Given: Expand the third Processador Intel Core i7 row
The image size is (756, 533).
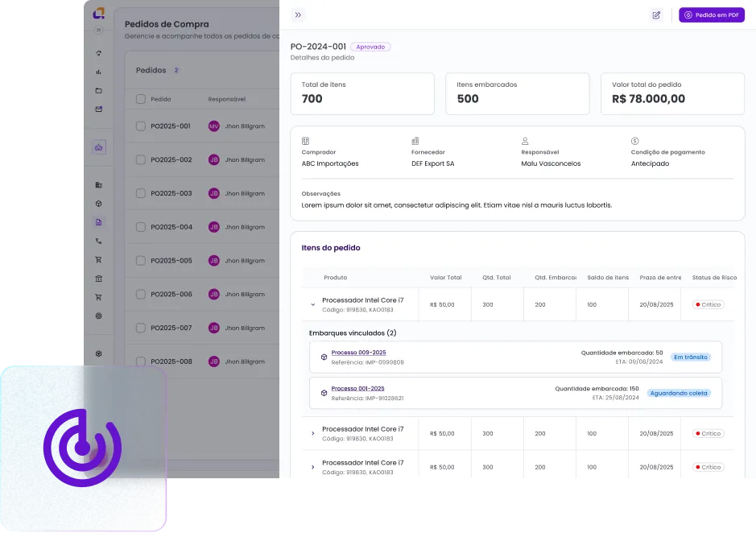Looking at the screenshot, I should (x=313, y=467).
